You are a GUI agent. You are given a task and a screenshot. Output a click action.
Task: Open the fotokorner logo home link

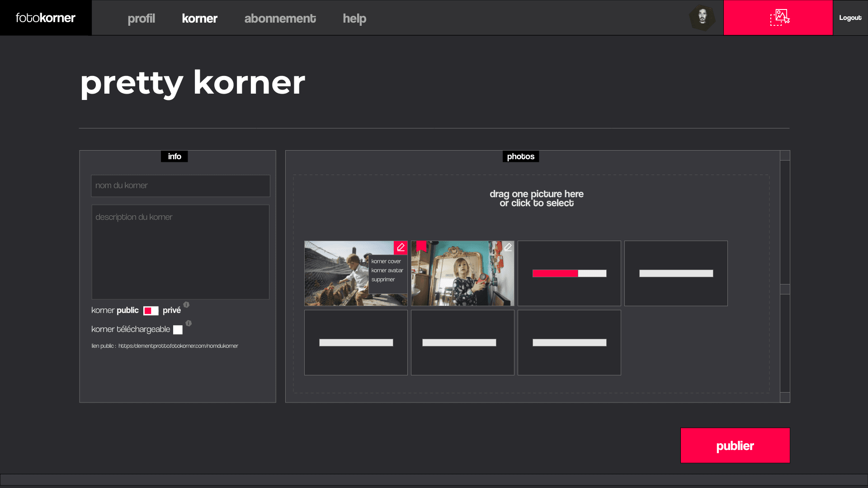click(x=45, y=18)
